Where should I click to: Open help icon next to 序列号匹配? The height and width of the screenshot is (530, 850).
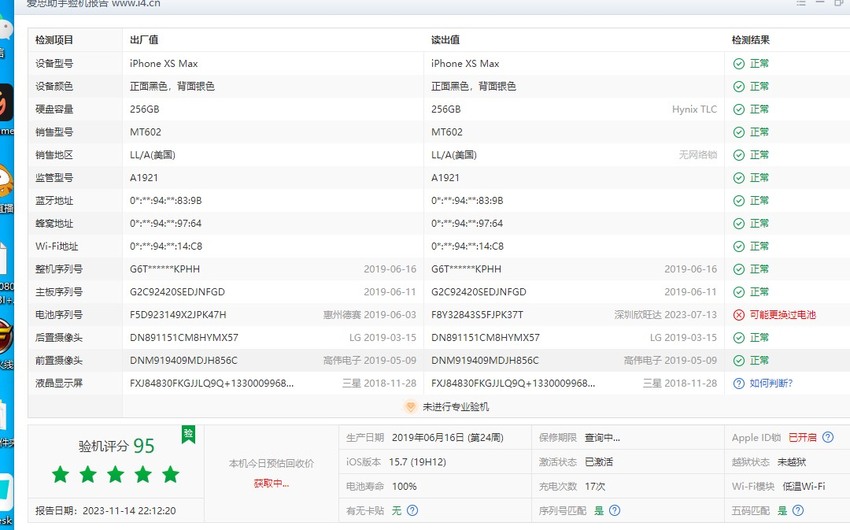tap(614, 510)
